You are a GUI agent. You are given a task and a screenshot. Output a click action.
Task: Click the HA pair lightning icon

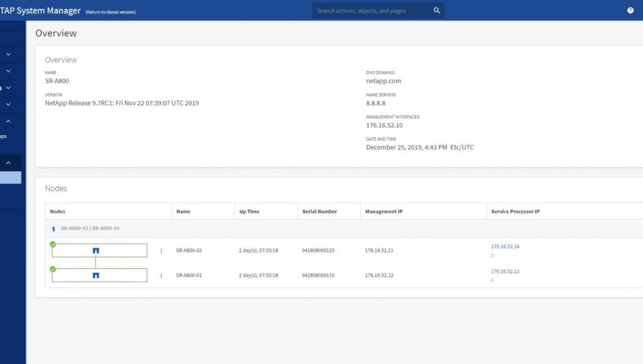pos(53,229)
